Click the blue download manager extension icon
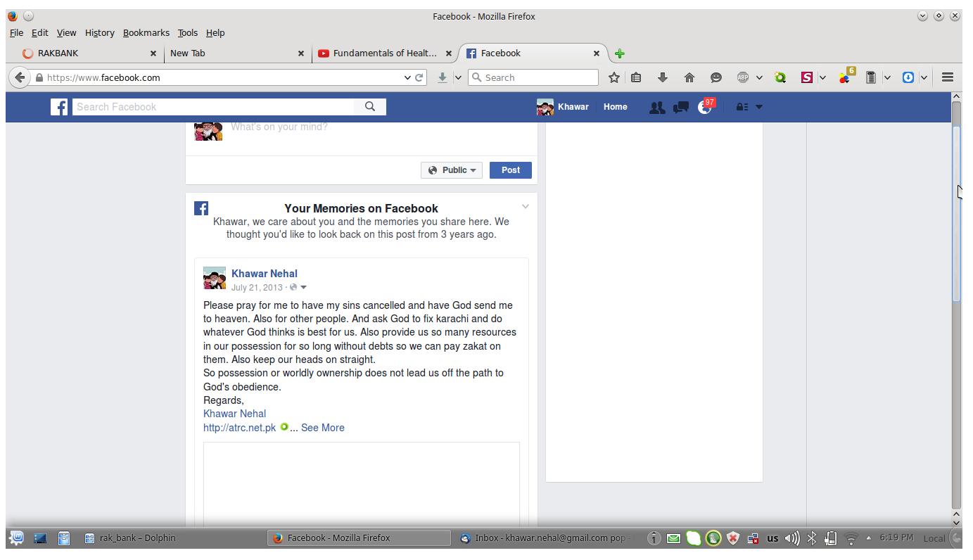 click(908, 77)
